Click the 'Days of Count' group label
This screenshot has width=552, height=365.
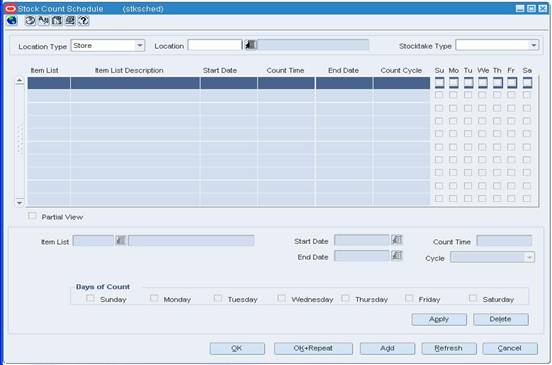(103, 287)
